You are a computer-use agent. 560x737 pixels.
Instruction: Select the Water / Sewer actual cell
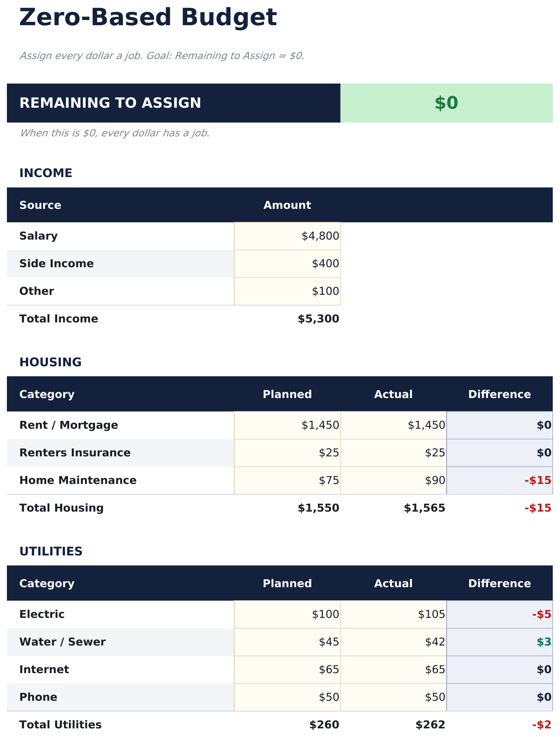[393, 642]
